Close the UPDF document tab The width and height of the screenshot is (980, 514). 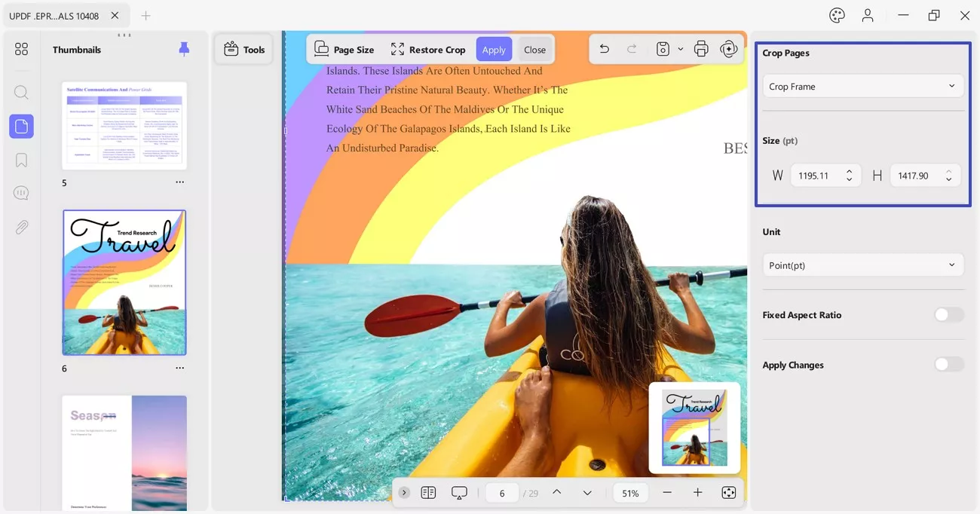click(115, 15)
